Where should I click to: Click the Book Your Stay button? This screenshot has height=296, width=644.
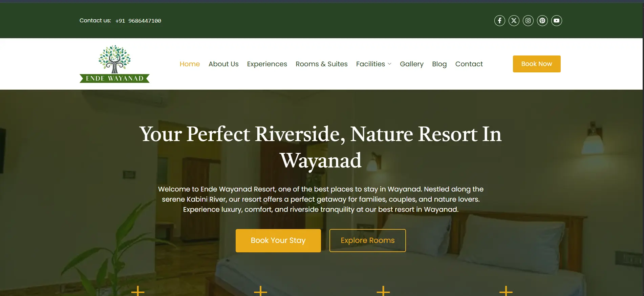tap(278, 241)
